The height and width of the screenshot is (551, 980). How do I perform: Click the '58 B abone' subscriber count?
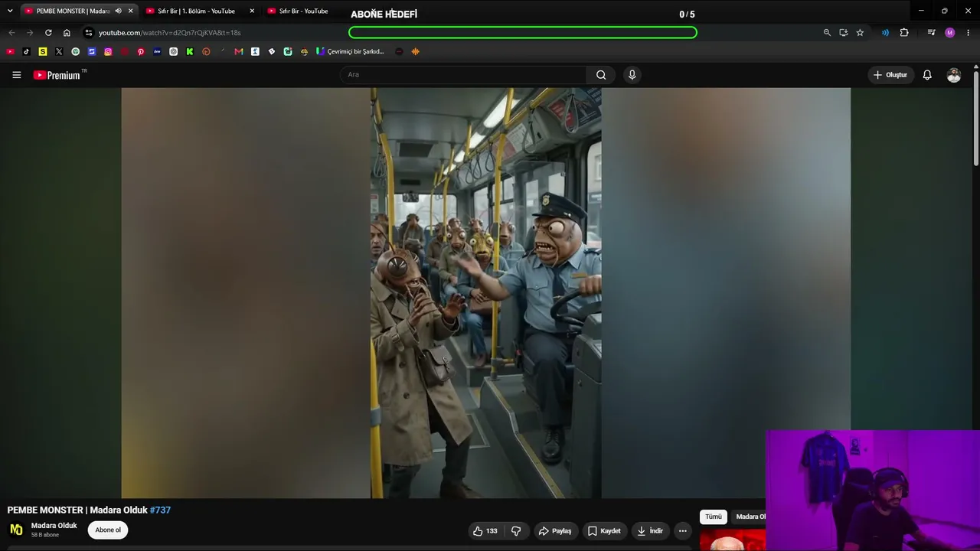point(44,535)
